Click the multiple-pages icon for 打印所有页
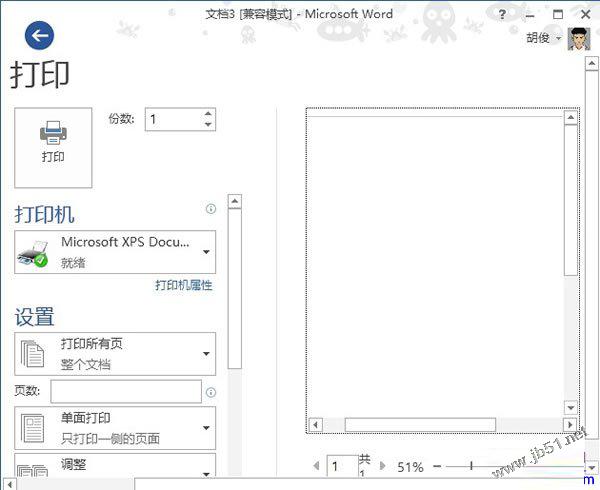This screenshot has height=490, width=600. pyautogui.click(x=33, y=354)
